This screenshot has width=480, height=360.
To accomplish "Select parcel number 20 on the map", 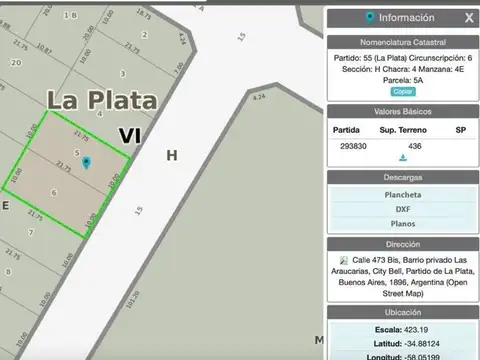I will coord(16,63).
